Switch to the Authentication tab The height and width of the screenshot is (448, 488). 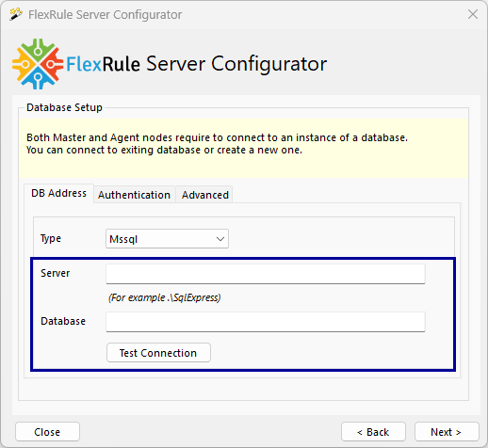[x=134, y=195]
